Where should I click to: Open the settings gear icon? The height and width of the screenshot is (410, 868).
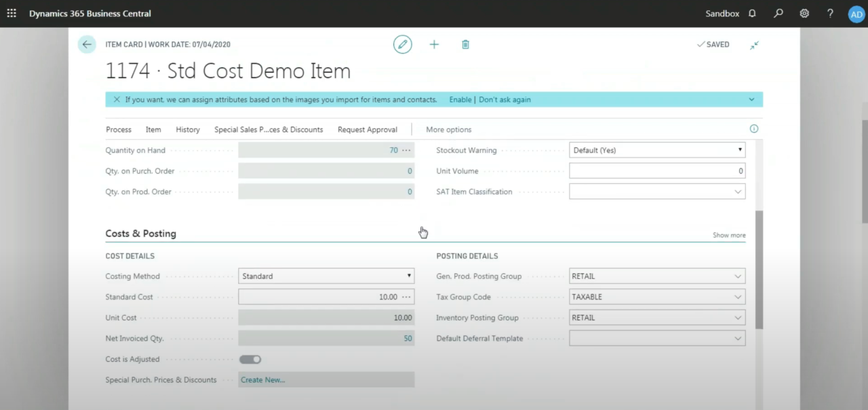point(804,14)
